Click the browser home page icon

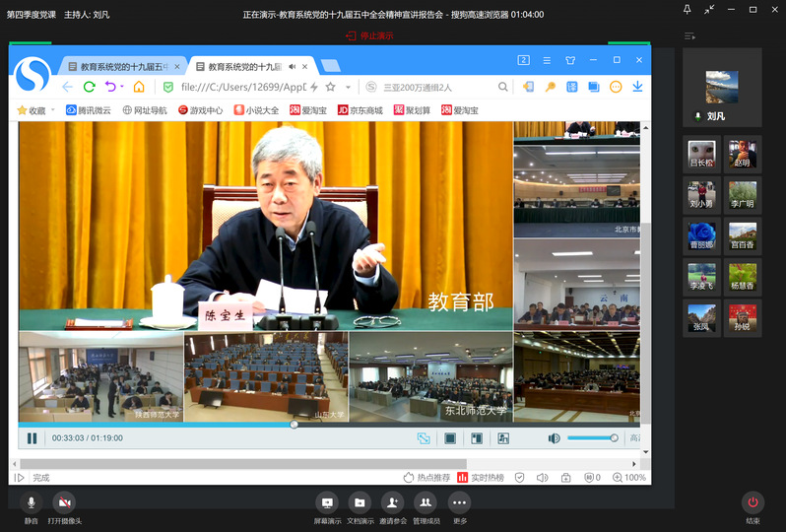click(x=139, y=87)
